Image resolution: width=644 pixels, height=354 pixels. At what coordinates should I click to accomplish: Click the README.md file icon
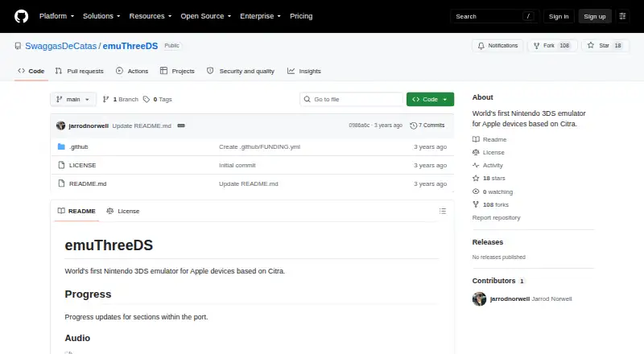(61, 183)
